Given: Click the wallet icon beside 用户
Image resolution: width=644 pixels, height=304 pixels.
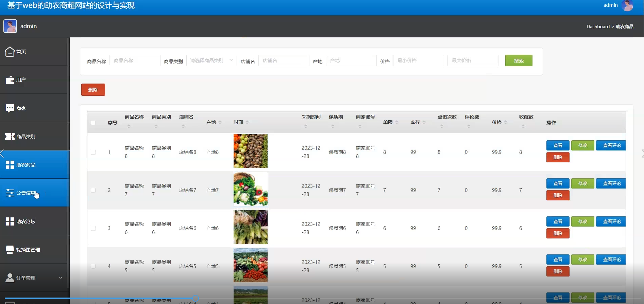Looking at the screenshot, I should point(10,80).
